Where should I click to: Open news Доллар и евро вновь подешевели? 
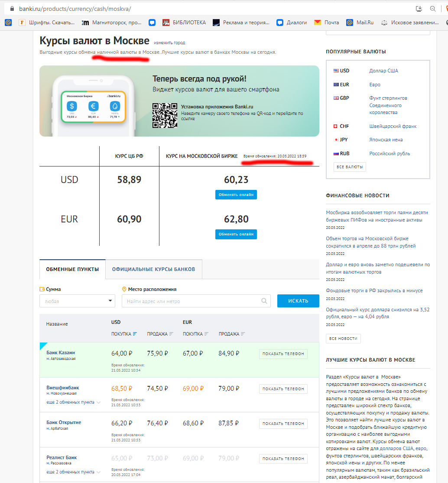coord(378,268)
